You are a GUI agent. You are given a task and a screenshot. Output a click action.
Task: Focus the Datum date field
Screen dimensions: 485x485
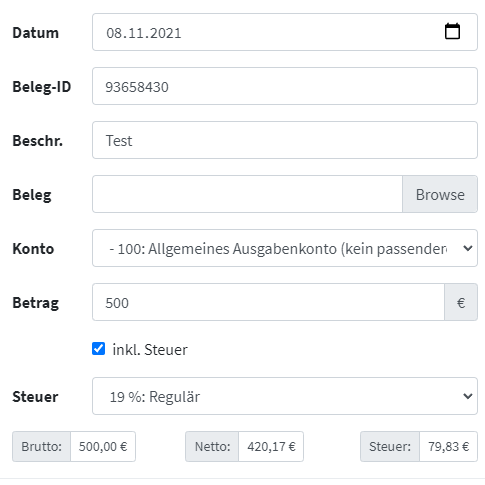pos(285,32)
